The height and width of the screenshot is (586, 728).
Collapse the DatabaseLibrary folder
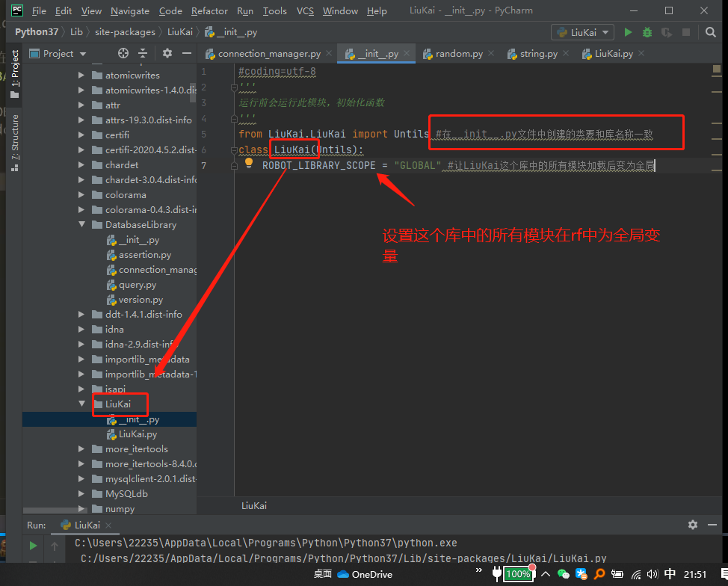coord(81,224)
